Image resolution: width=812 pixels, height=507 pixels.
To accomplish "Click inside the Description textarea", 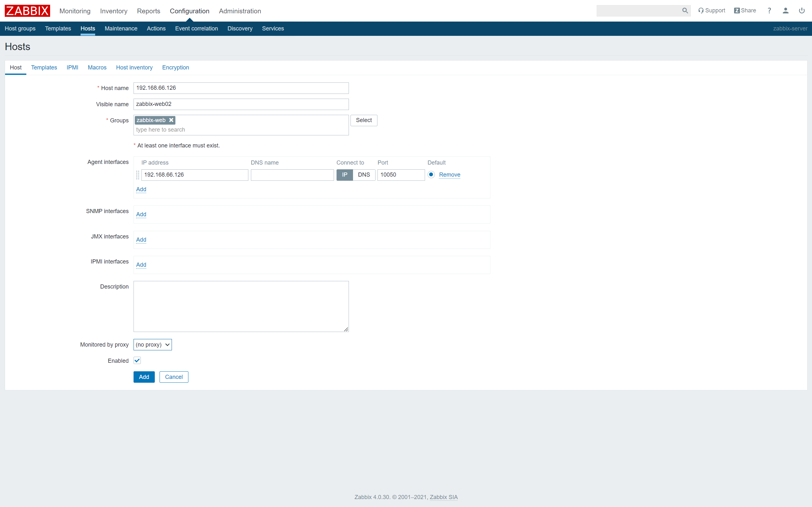I will point(241,307).
